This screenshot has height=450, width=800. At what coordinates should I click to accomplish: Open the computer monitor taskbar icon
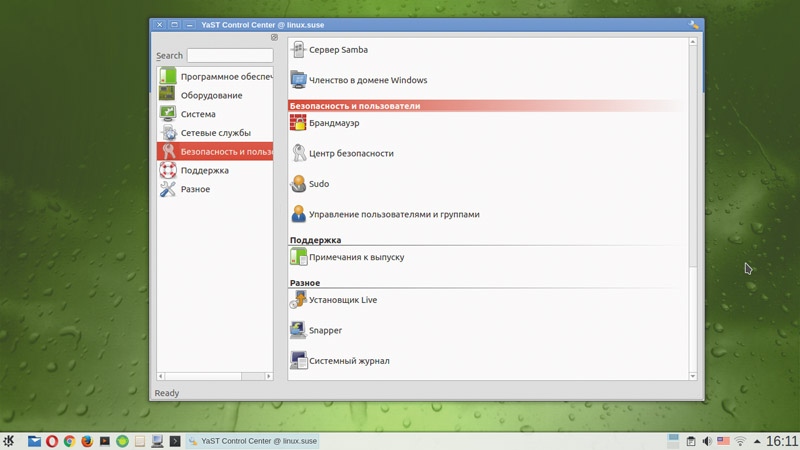(x=157, y=441)
